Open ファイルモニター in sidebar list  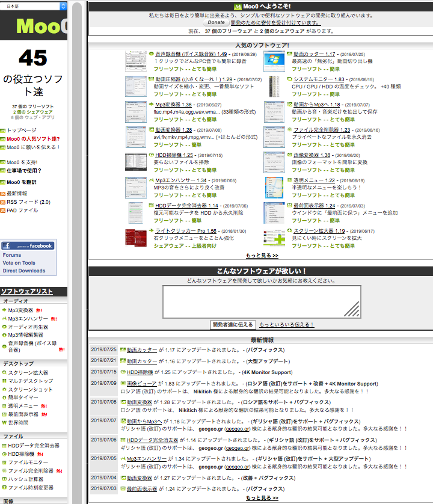click(28, 463)
